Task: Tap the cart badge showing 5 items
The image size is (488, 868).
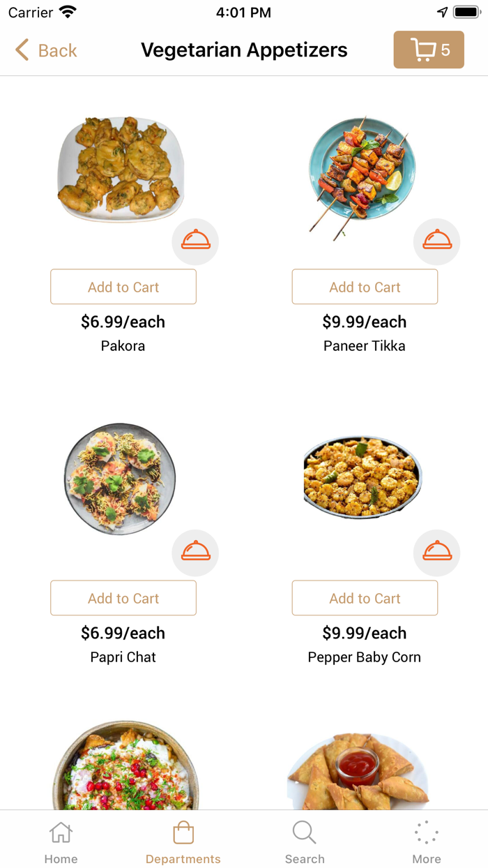Action: pos(447,50)
